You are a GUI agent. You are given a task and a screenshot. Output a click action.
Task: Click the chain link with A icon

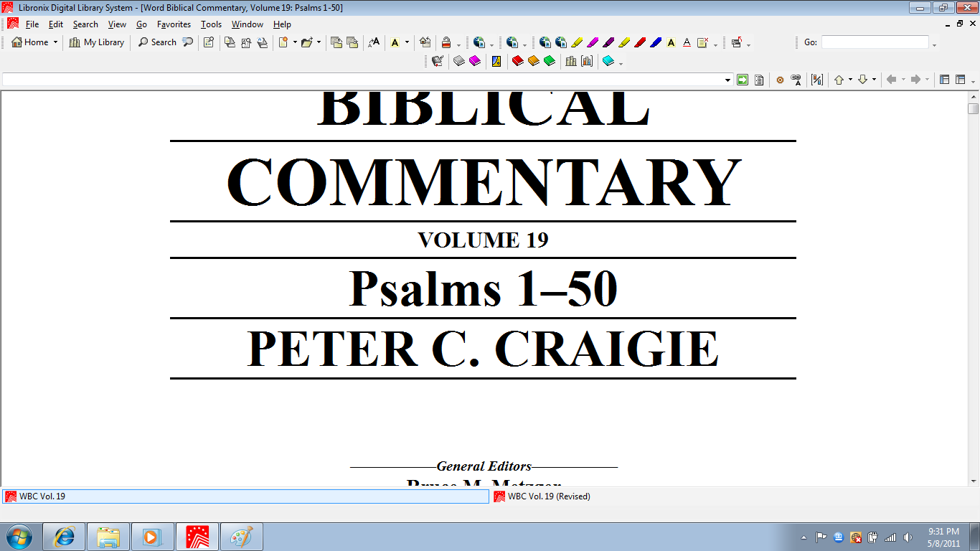(796, 80)
